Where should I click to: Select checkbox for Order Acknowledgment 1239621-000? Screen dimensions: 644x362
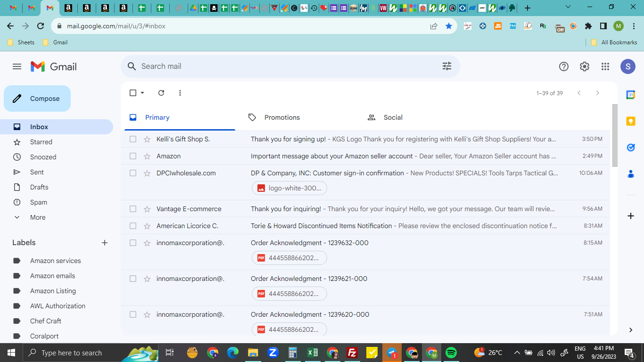click(x=133, y=279)
